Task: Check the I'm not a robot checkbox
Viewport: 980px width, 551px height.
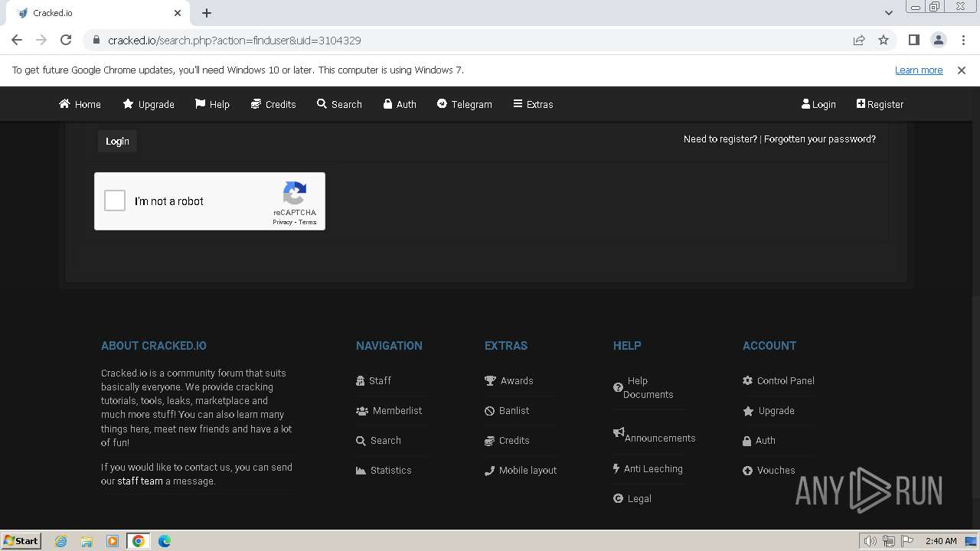Action: coord(115,201)
